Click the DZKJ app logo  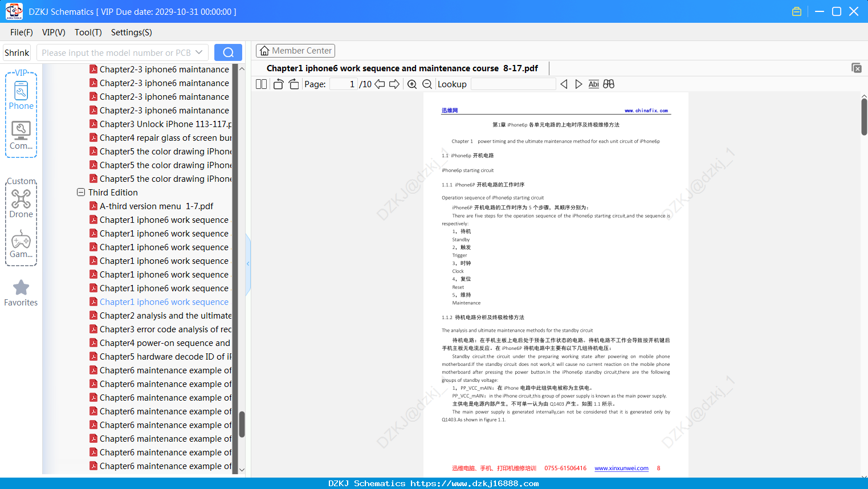click(14, 11)
